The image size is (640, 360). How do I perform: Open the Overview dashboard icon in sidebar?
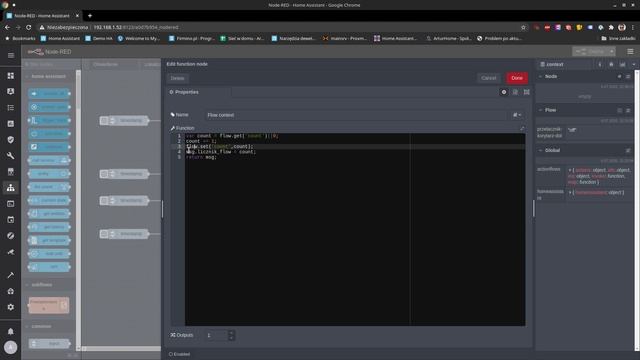pyautogui.click(x=11, y=76)
